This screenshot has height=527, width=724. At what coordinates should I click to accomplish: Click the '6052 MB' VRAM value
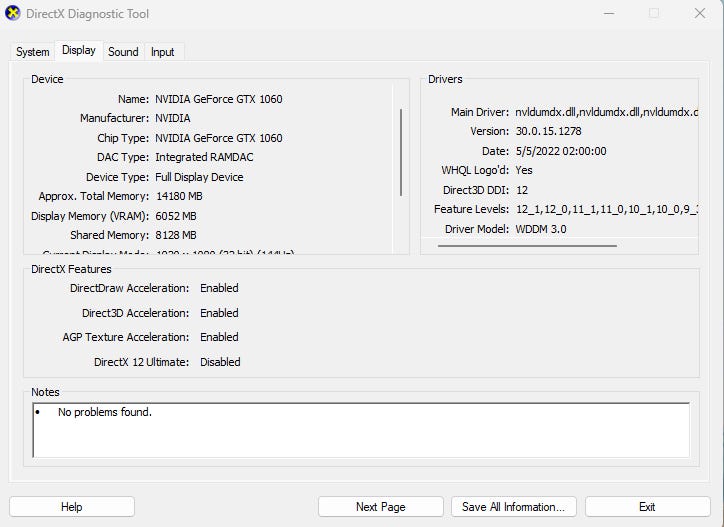click(x=176, y=216)
